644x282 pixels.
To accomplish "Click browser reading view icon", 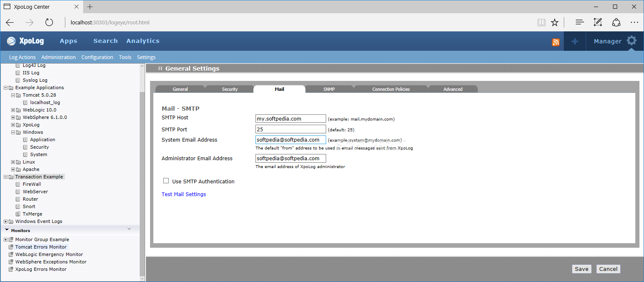I will click(541, 22).
